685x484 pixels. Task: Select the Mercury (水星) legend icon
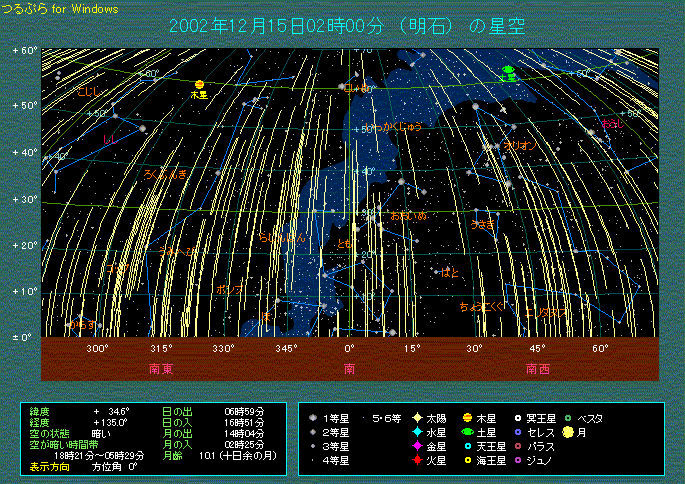416,432
